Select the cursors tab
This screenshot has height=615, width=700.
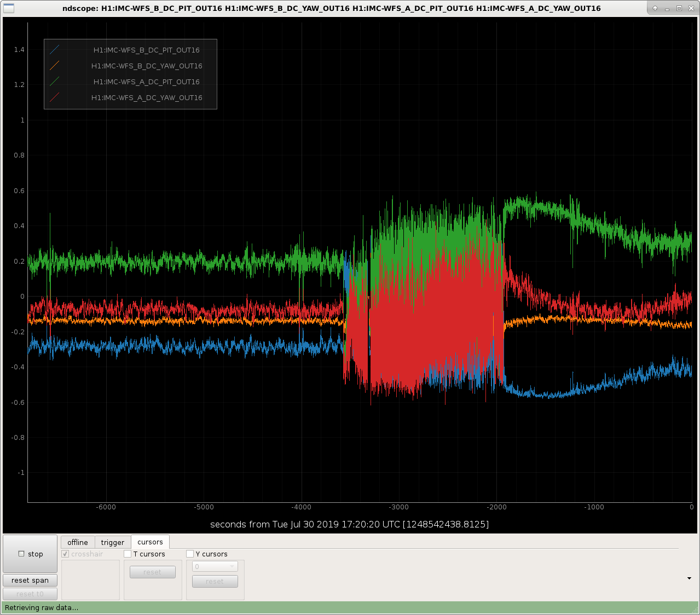(x=151, y=542)
